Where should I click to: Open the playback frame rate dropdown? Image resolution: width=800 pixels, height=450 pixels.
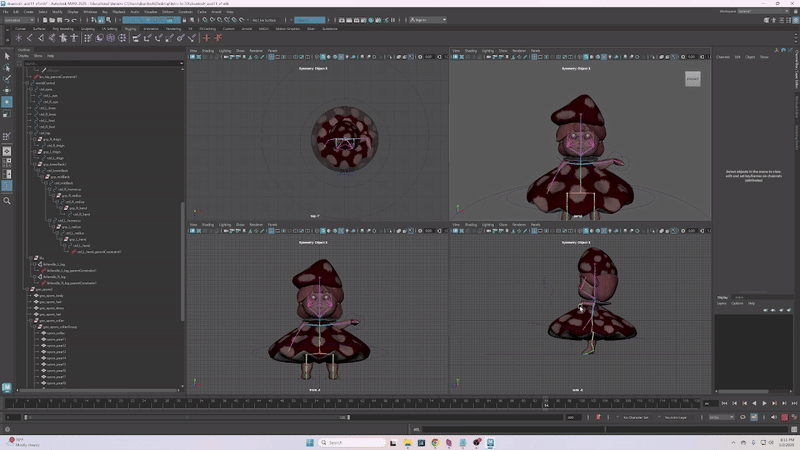[720, 417]
